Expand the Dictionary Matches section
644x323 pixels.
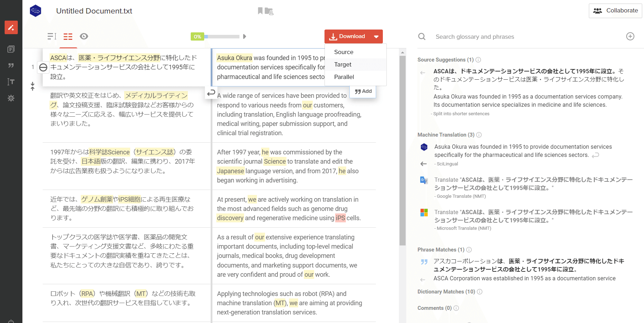[x=446, y=292]
